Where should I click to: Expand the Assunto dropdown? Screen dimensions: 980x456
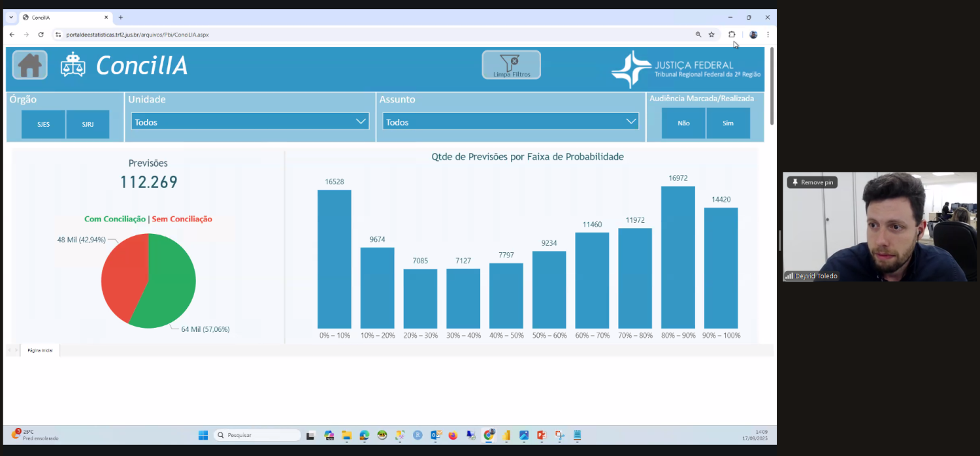tap(510, 122)
